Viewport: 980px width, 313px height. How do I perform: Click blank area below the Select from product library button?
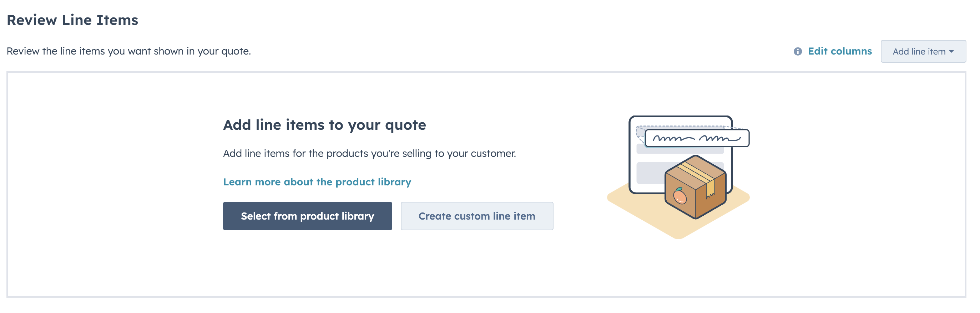307,262
